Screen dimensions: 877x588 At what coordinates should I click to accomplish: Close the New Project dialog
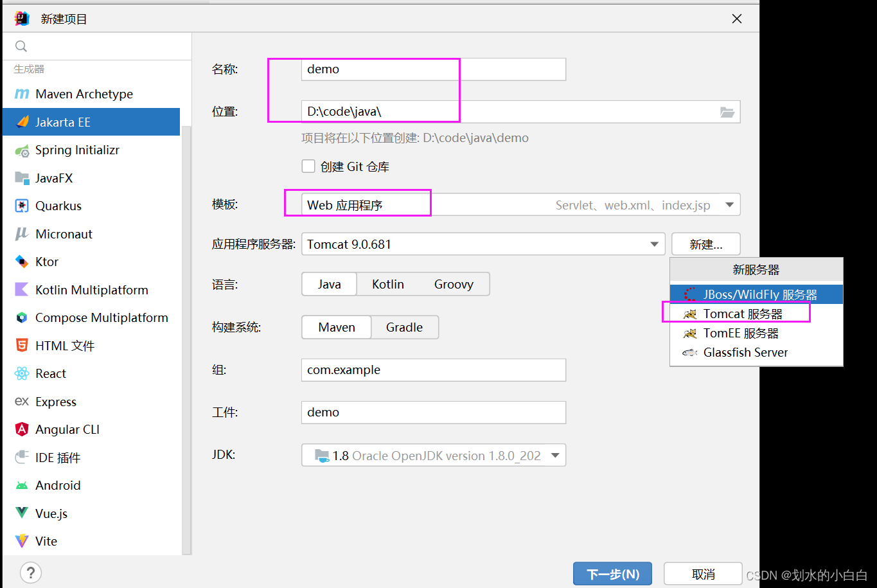(737, 19)
